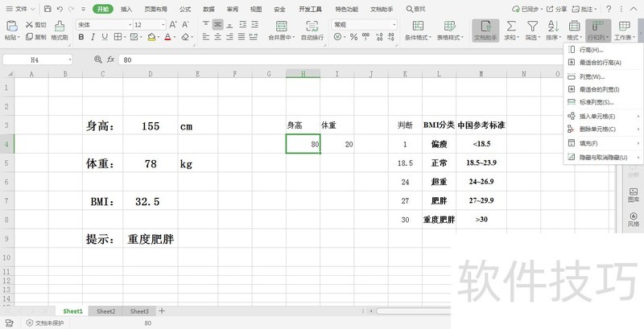The image size is (644, 329).
Task: Open Table Style (表格样式)
Action: coord(450,31)
